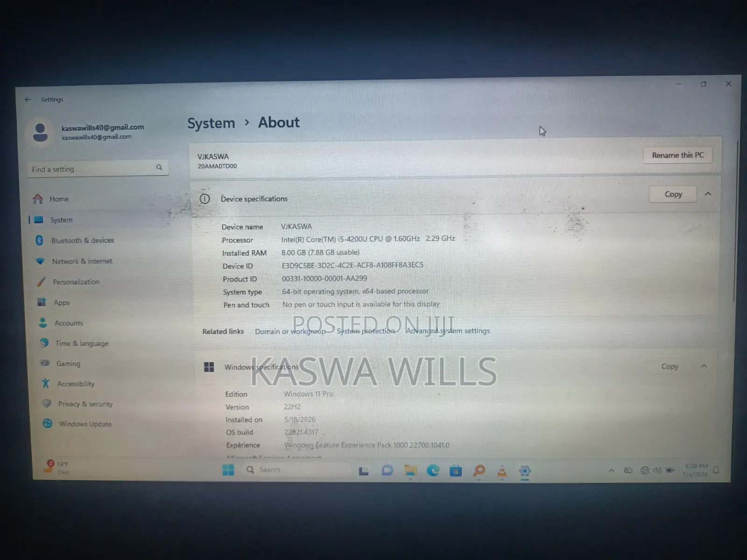
Task: Open the Start menu from the taskbar
Action: (x=228, y=470)
